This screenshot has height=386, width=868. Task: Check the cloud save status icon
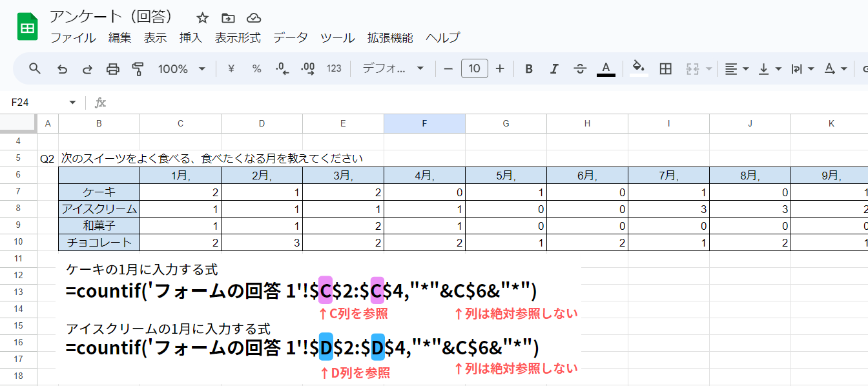[x=254, y=18]
